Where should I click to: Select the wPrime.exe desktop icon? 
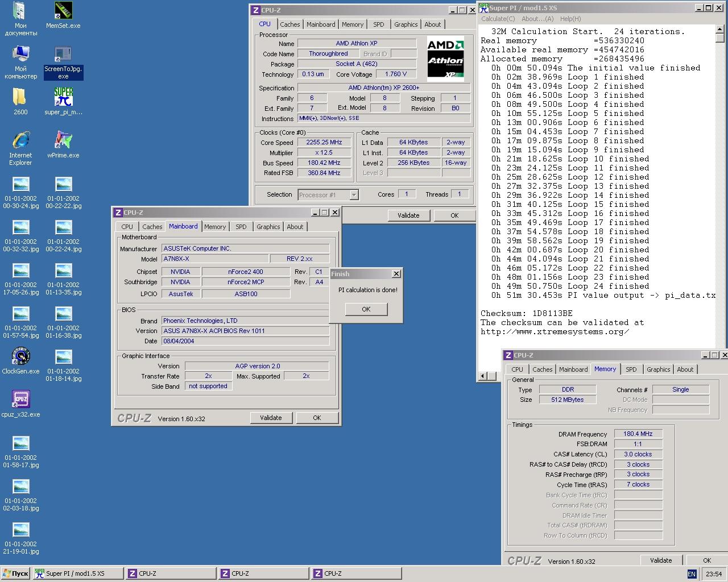(x=63, y=145)
